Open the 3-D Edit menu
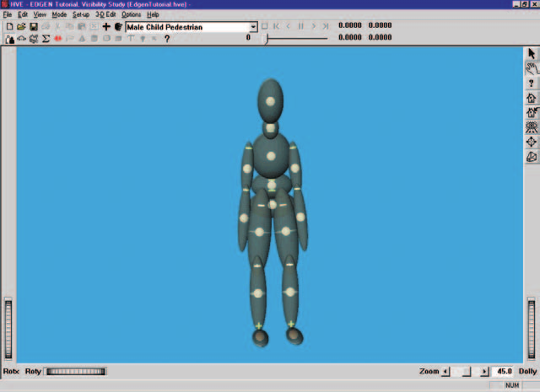 [x=105, y=14]
